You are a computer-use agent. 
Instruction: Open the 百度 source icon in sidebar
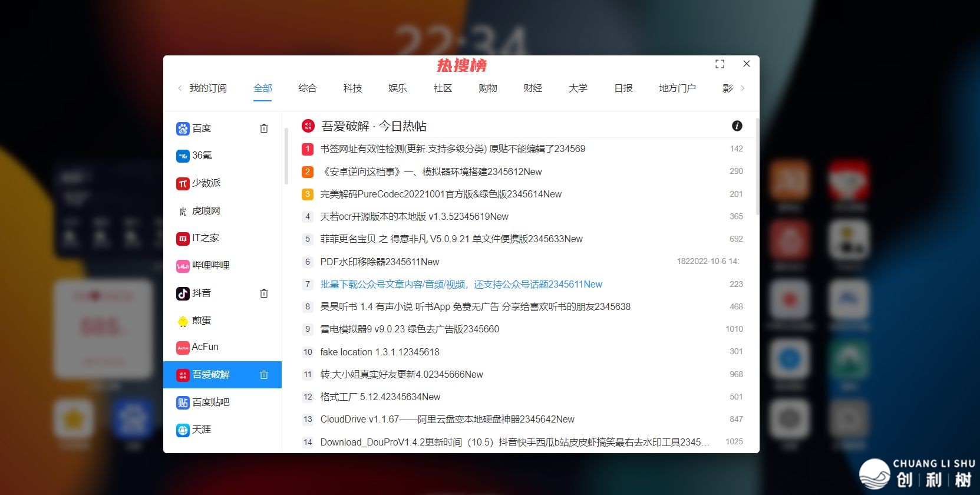pyautogui.click(x=183, y=128)
